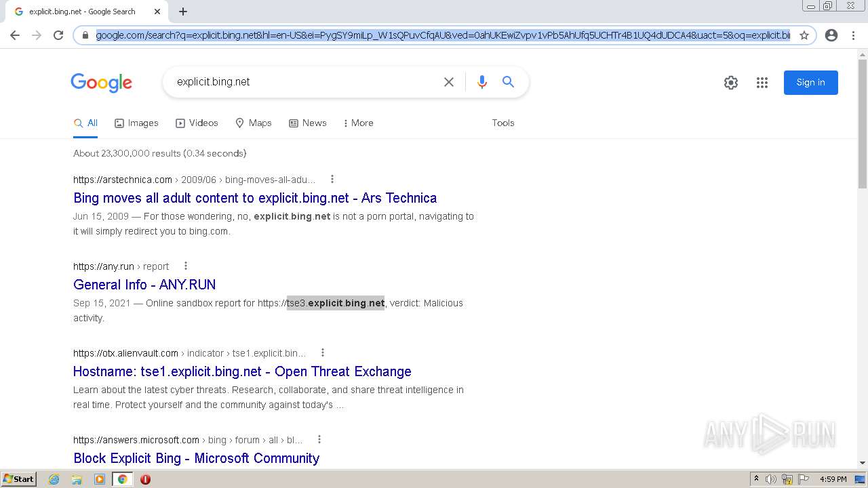Image resolution: width=868 pixels, height=488 pixels.
Task: Open a new tab with plus button
Action: click(x=183, y=12)
